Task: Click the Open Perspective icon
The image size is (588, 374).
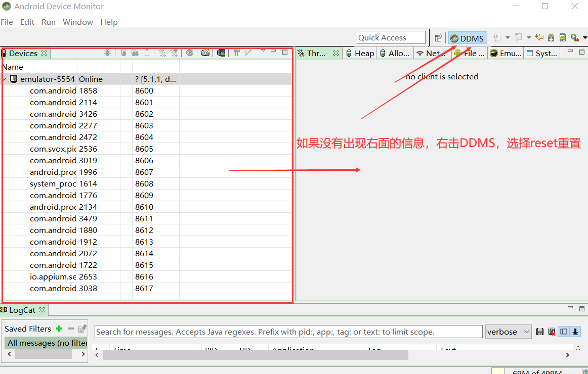Action: 438,38
